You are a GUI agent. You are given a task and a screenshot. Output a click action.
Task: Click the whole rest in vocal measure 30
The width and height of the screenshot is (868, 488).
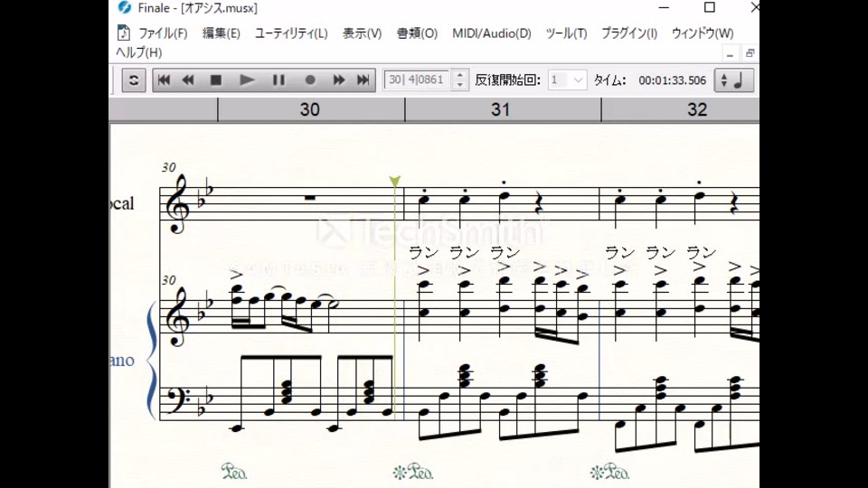click(x=310, y=198)
